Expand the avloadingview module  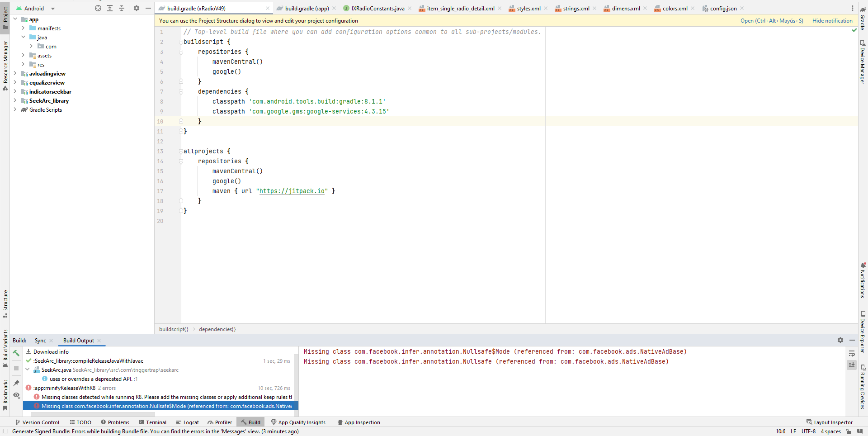pos(15,73)
